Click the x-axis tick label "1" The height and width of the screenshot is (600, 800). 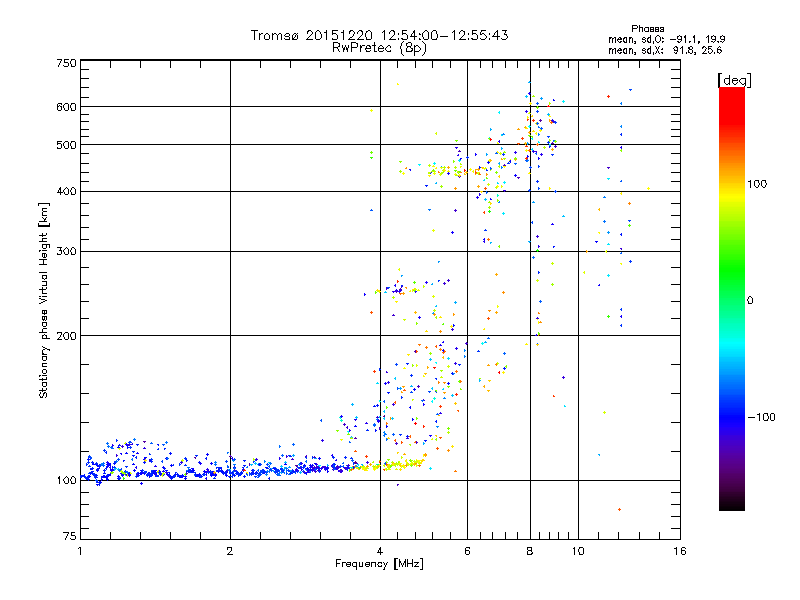tap(80, 551)
